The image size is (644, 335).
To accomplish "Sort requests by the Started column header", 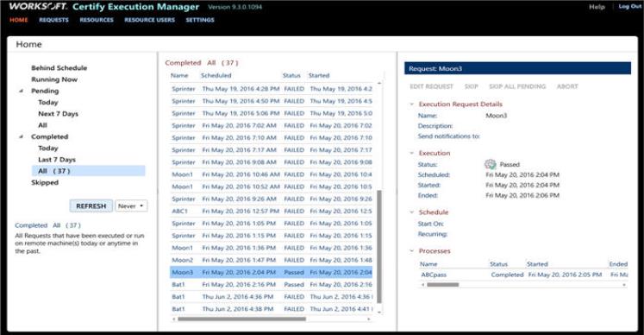I will coord(319,75).
